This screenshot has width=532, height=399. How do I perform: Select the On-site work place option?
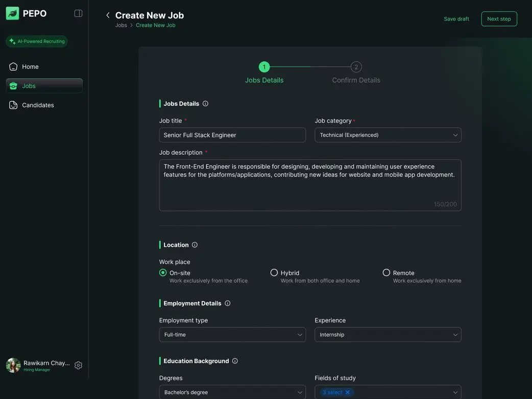(x=163, y=273)
